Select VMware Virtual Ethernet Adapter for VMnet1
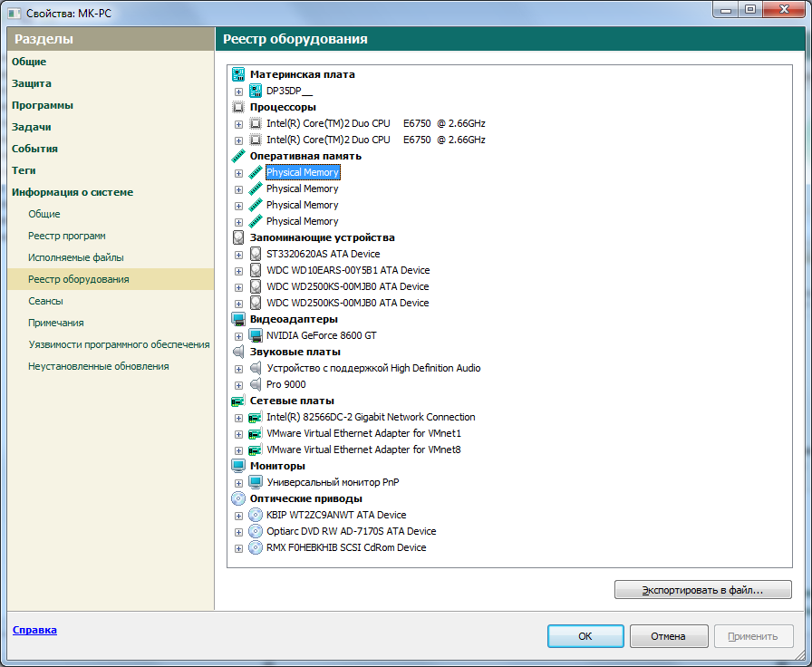 pyautogui.click(x=363, y=433)
